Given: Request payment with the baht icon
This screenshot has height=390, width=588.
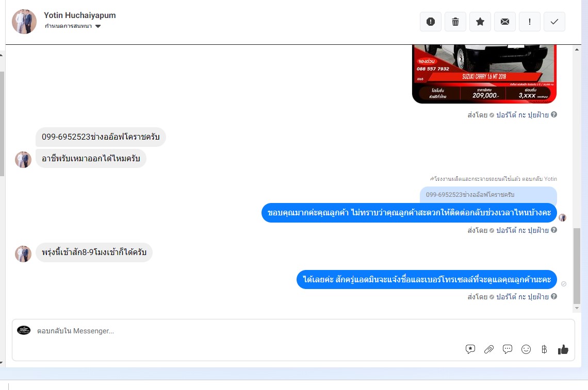Looking at the screenshot, I should pos(544,349).
